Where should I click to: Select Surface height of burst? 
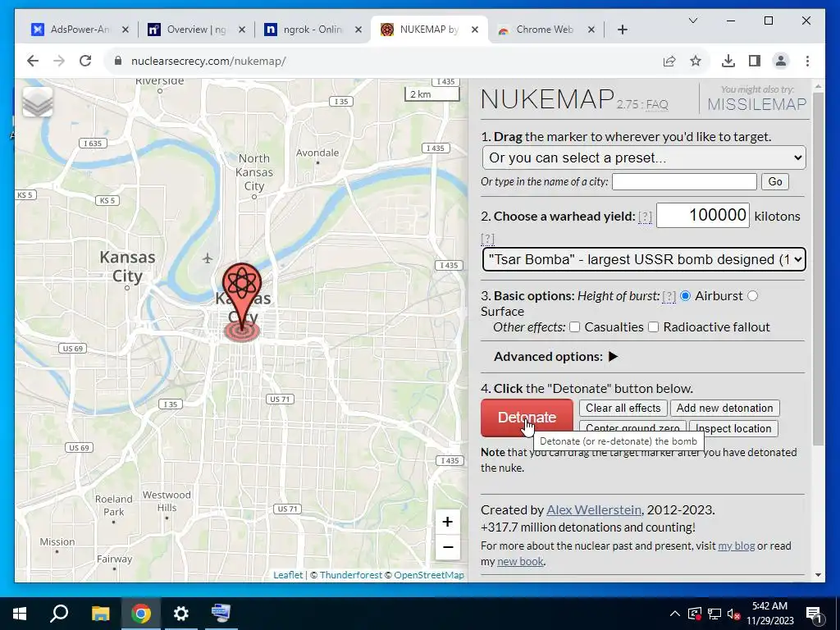(x=753, y=295)
